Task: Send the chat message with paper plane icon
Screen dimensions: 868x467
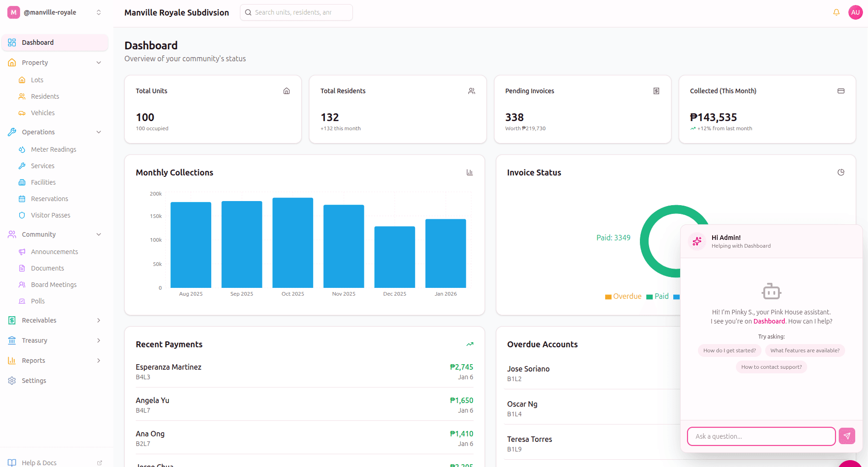Action: pos(847,436)
